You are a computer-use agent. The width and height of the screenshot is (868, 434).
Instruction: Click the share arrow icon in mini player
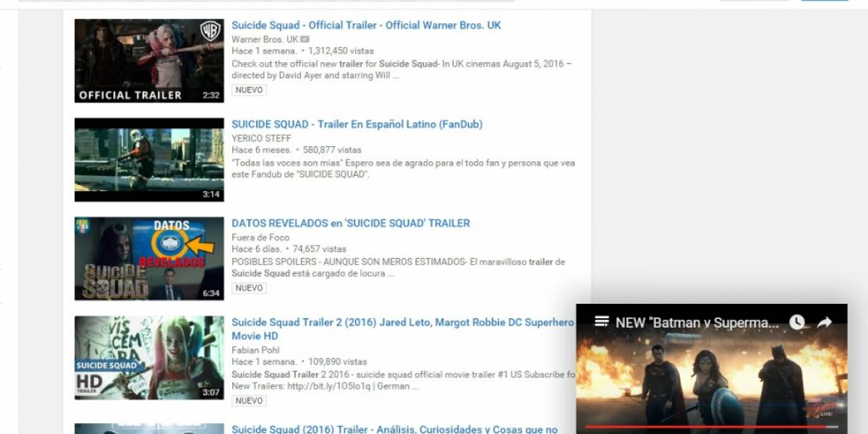(x=825, y=323)
